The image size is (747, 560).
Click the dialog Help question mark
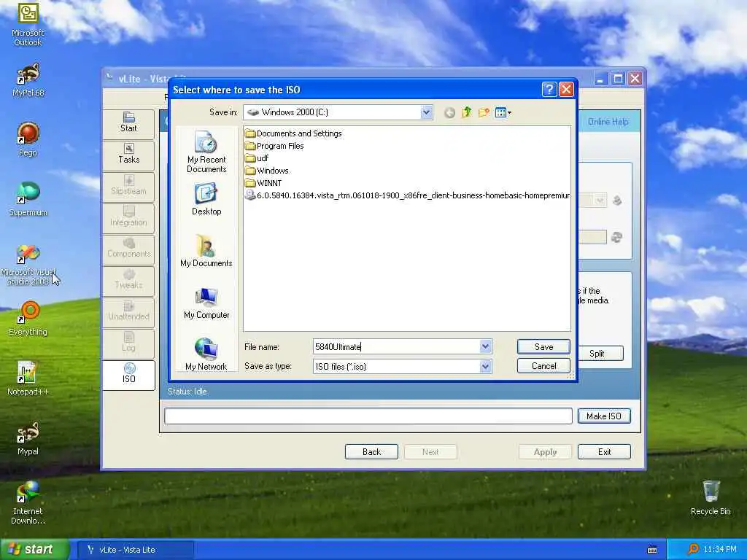point(549,90)
